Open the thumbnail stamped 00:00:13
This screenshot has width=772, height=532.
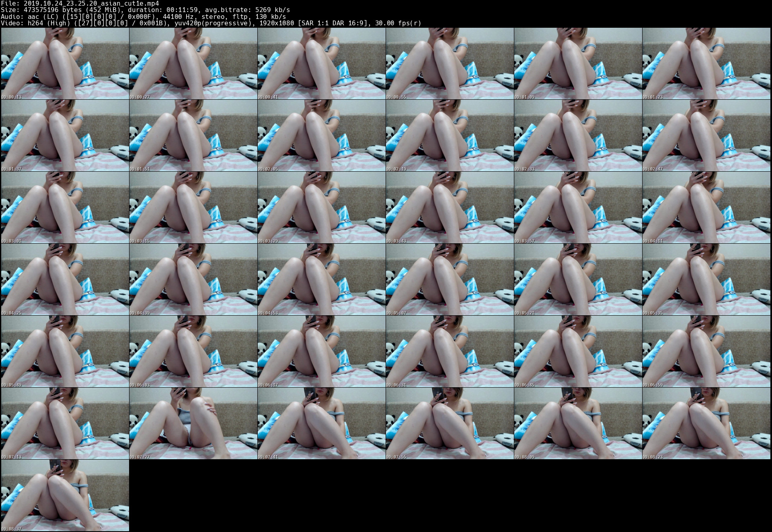click(65, 64)
